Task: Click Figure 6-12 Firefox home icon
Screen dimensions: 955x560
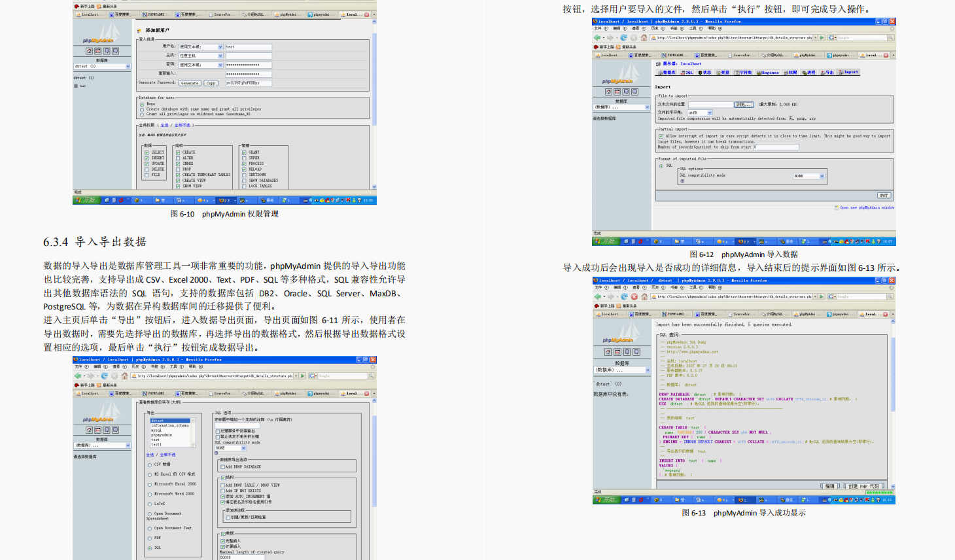Action: (x=644, y=38)
